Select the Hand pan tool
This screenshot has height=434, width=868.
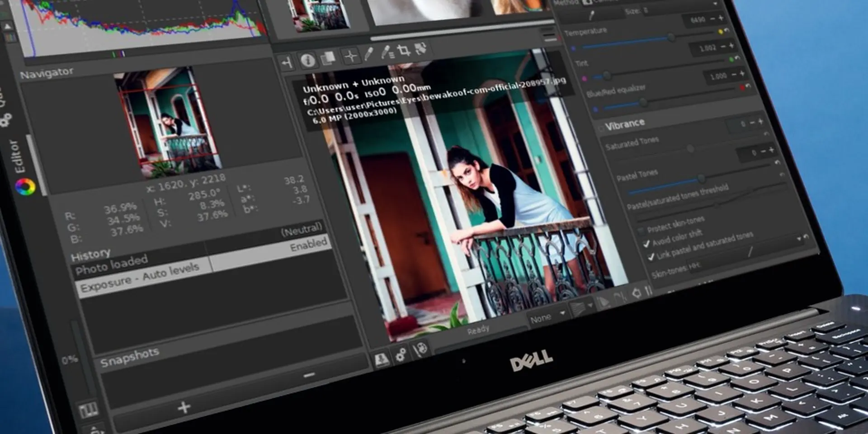coord(288,62)
